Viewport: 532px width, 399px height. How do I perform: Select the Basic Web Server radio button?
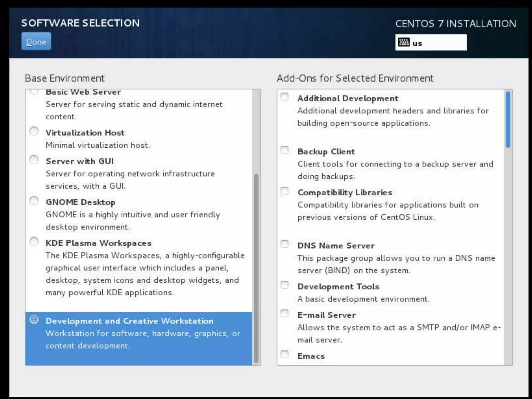(34, 91)
